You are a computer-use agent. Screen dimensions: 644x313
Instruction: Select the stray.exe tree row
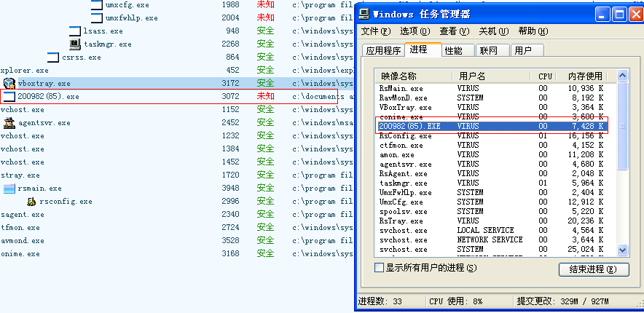tap(176, 175)
